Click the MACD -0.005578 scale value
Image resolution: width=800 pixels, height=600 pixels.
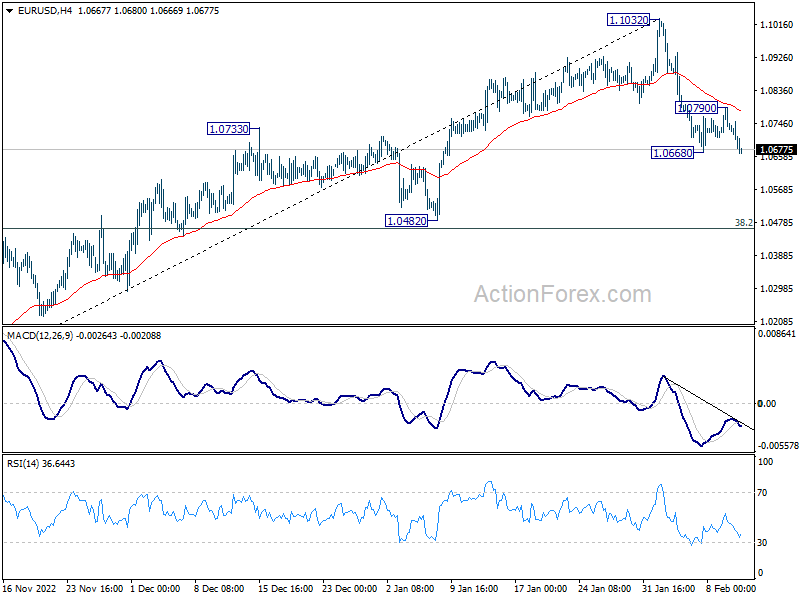pos(778,446)
